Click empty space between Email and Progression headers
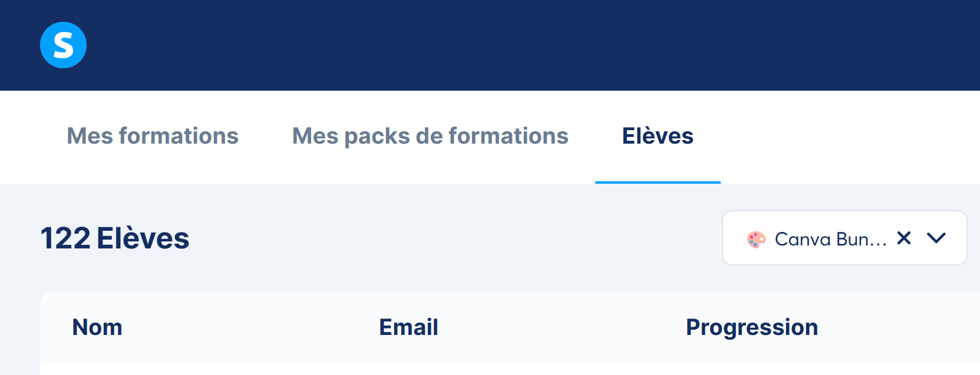The width and height of the screenshot is (980, 375). pyautogui.click(x=560, y=327)
